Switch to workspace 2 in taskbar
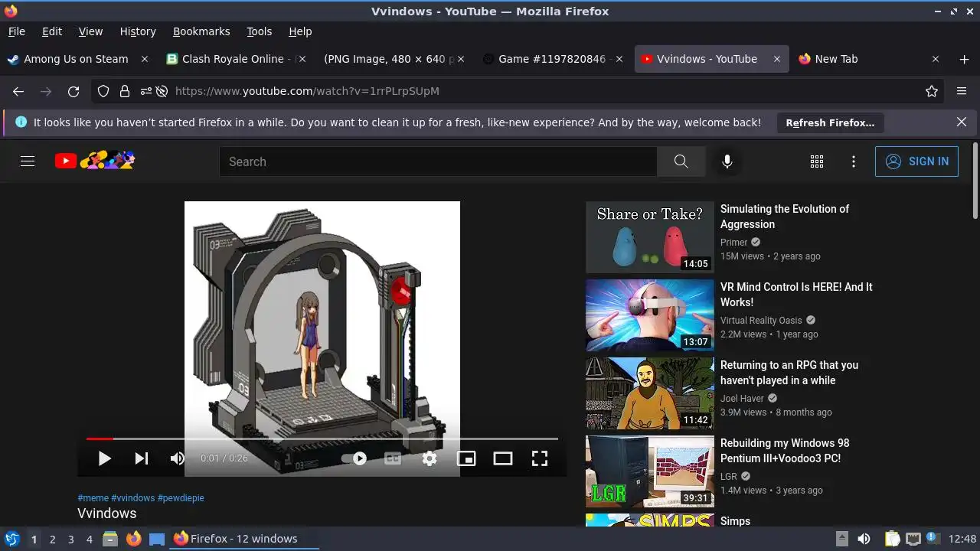Image resolution: width=980 pixels, height=551 pixels. click(53, 539)
